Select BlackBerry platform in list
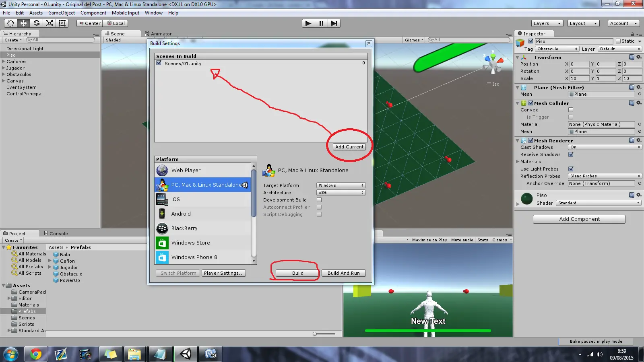The image size is (644, 362). tap(203, 228)
